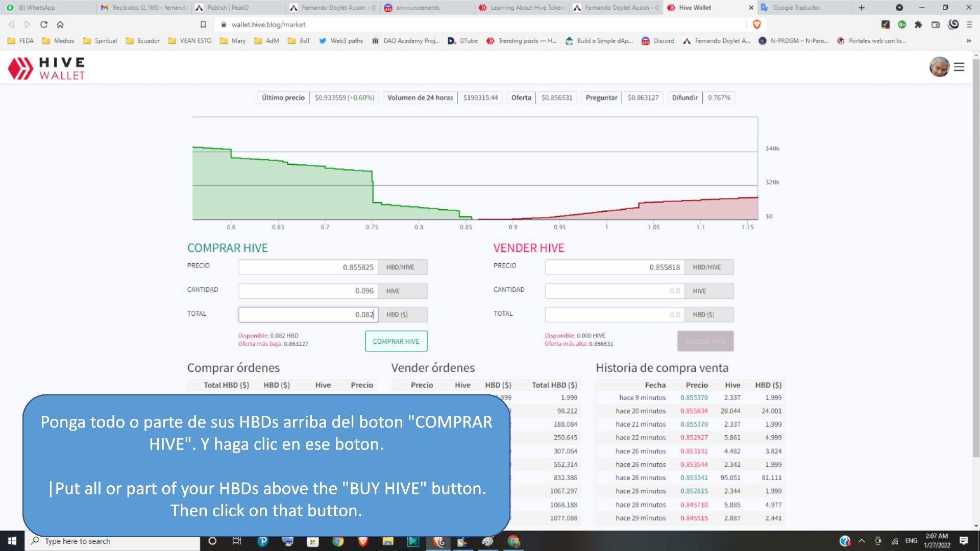Viewport: 980px width, 551px height.
Task: Reload the current page
Action: click(44, 24)
